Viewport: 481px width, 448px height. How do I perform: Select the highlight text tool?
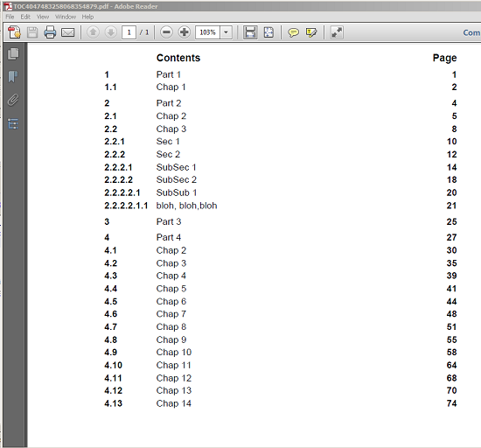pos(311,32)
